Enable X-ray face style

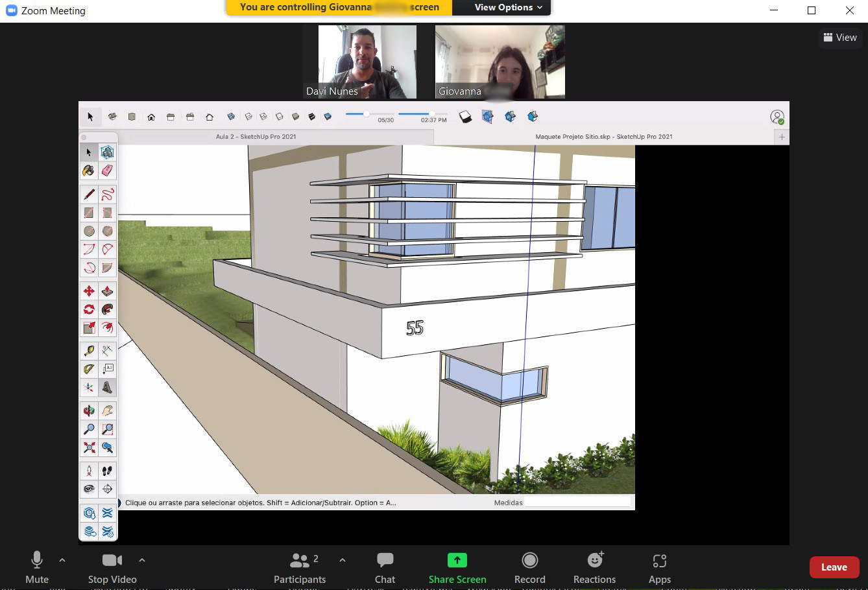(x=231, y=116)
